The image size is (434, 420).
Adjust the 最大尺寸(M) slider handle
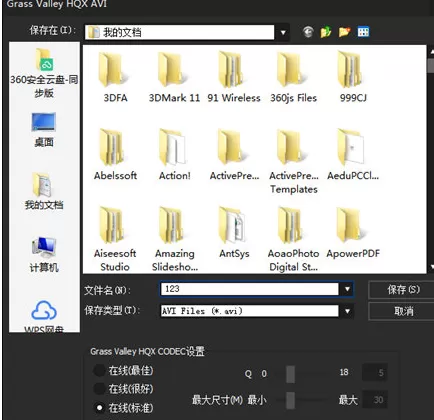point(290,400)
